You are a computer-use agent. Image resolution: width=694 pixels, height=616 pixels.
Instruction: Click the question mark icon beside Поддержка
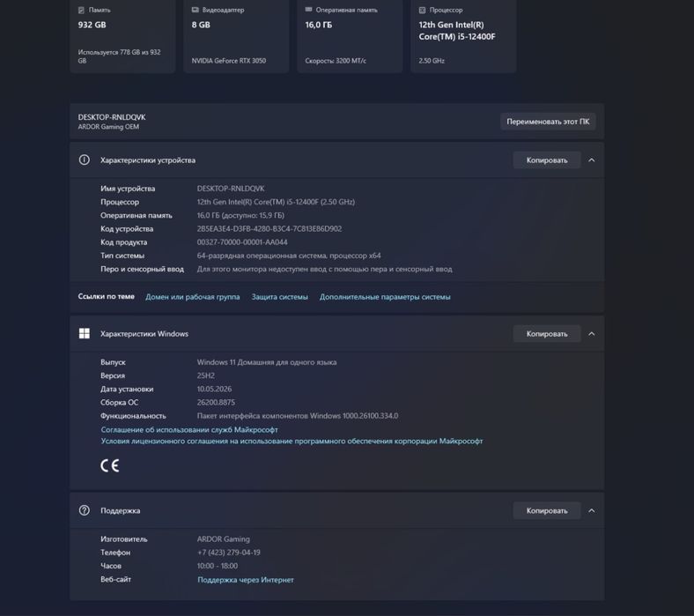[84, 510]
